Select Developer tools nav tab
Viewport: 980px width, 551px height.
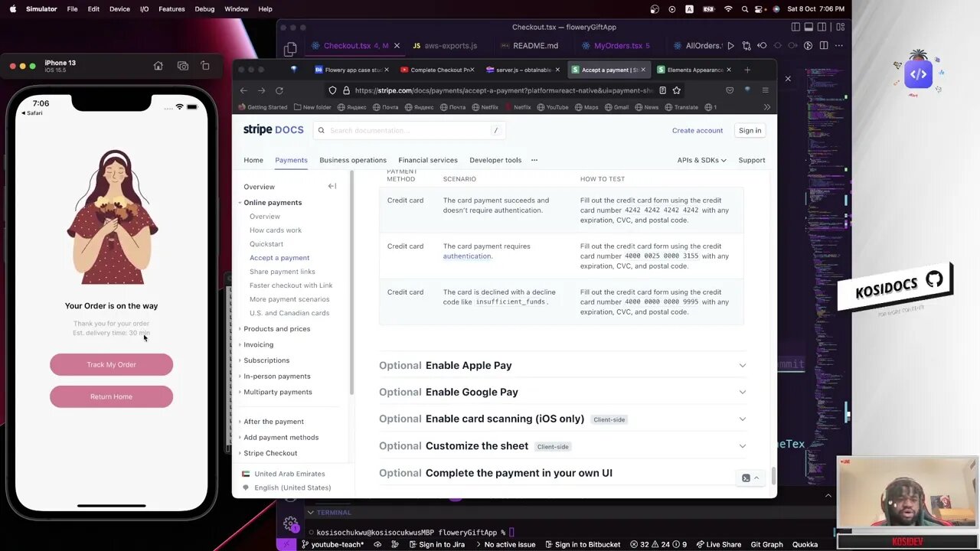coord(495,160)
